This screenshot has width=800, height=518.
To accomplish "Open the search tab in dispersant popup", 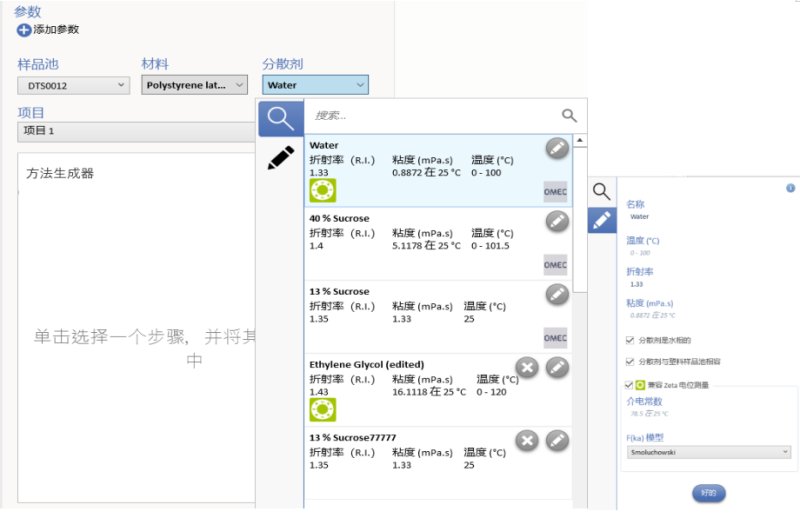I will (x=281, y=118).
